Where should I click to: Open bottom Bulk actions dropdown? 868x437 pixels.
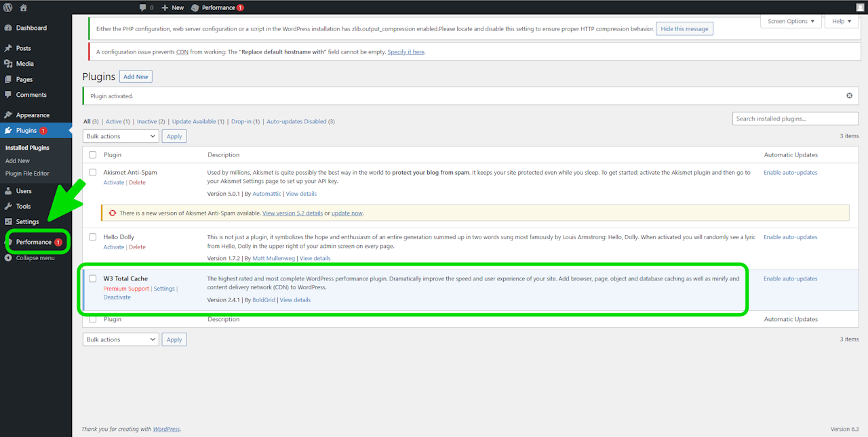121,339
